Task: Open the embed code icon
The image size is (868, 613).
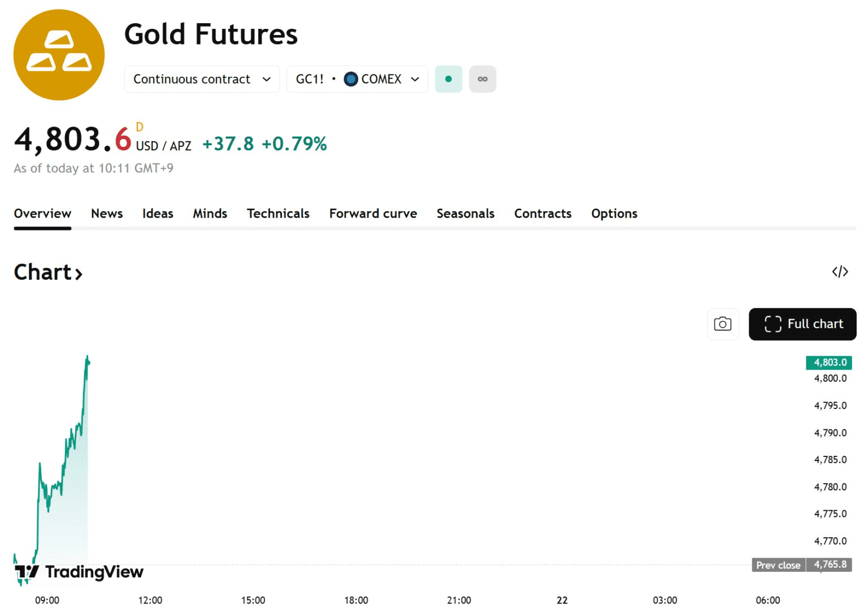Action: tap(840, 272)
